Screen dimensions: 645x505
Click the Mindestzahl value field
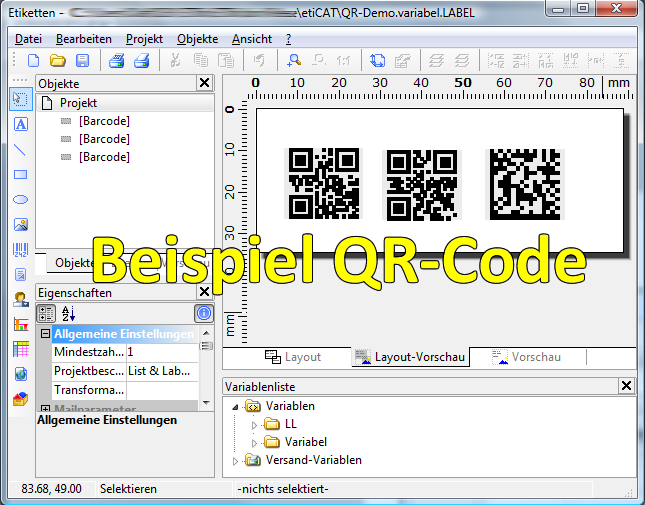pyautogui.click(x=162, y=352)
